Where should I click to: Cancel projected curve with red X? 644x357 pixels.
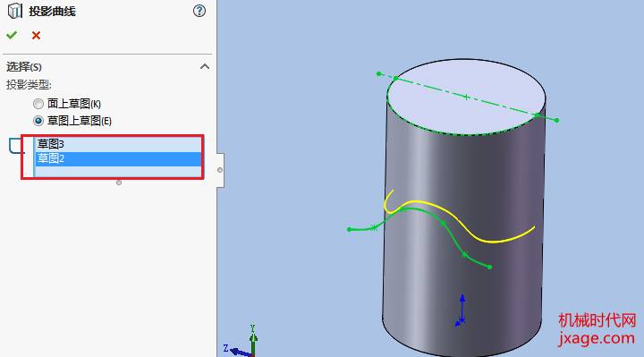pyautogui.click(x=36, y=35)
